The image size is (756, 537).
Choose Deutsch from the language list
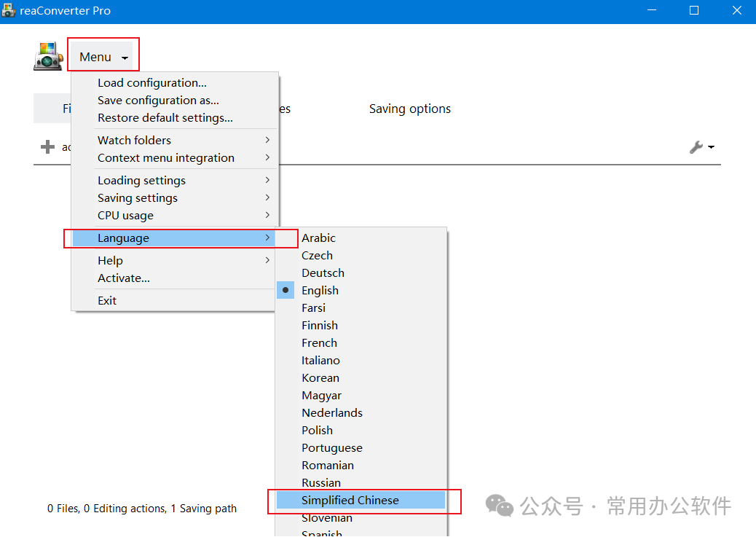[323, 273]
